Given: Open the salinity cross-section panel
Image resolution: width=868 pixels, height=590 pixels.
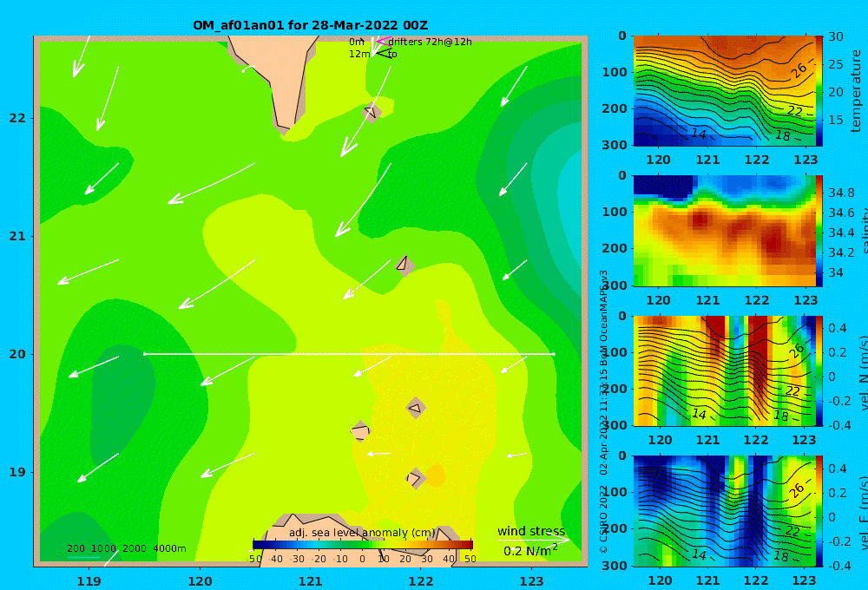Looking at the screenshot, I should coord(724,231).
